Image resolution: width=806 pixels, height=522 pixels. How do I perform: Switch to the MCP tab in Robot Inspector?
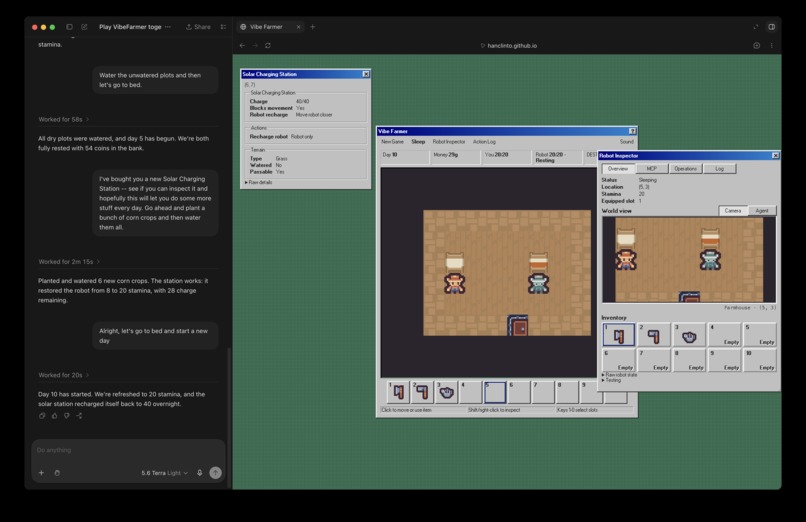(x=652, y=169)
